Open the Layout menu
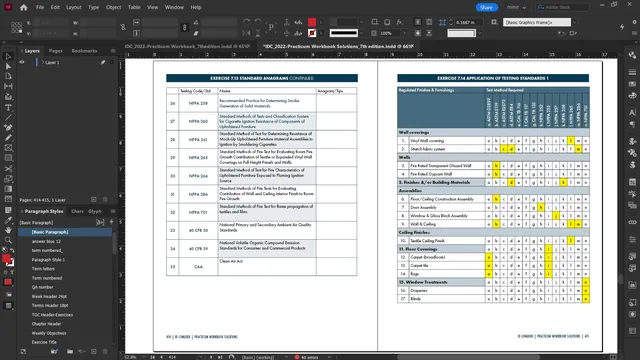The width and height of the screenshot is (640, 360). pyautogui.click(x=73, y=7)
